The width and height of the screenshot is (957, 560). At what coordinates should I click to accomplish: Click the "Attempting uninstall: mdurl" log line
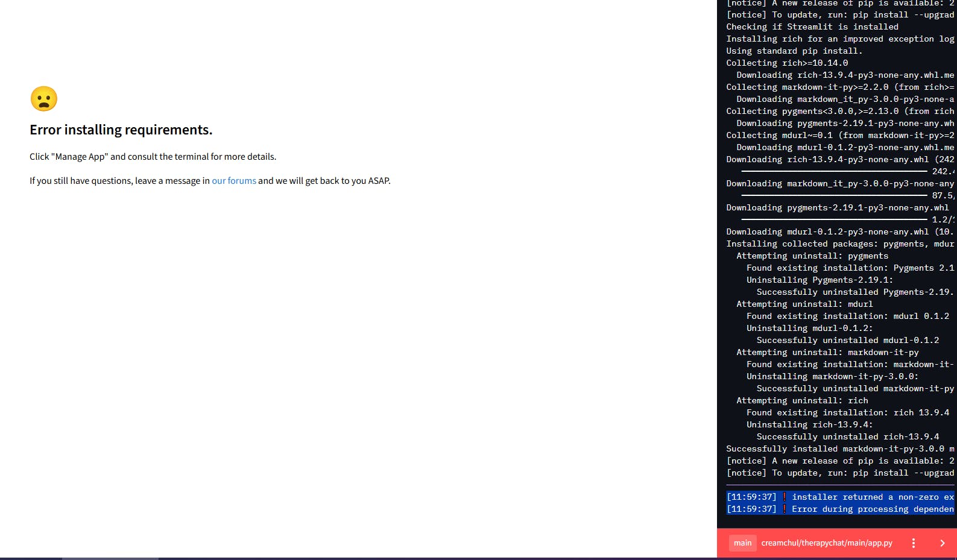pos(804,304)
